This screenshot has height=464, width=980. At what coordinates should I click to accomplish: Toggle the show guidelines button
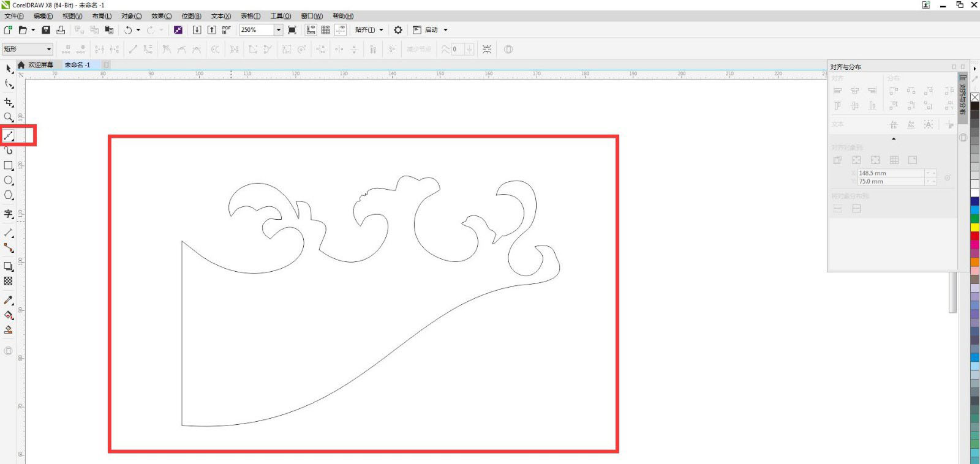(x=341, y=30)
